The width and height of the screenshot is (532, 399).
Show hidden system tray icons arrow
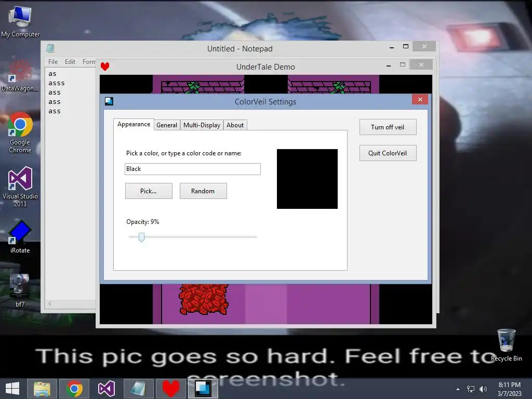[x=458, y=389]
